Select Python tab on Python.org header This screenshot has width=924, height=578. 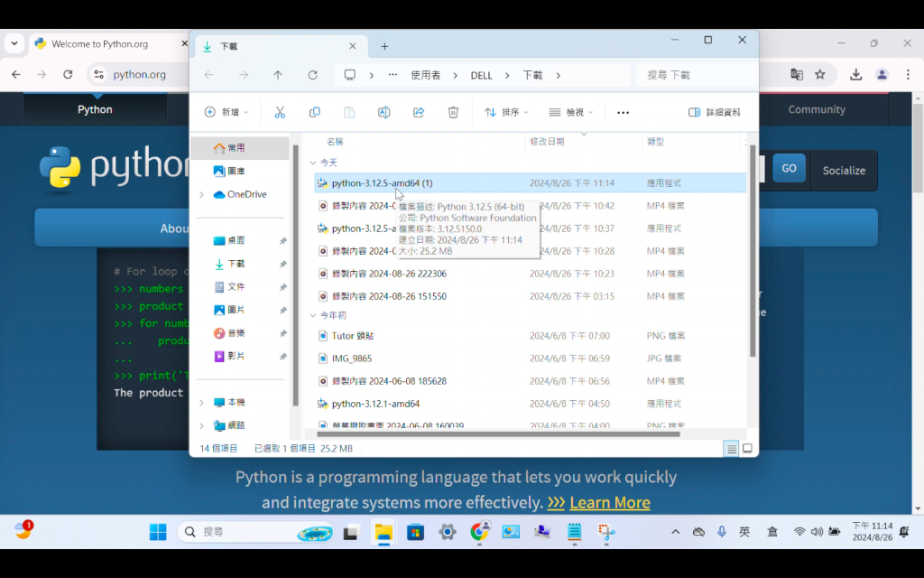[95, 109]
